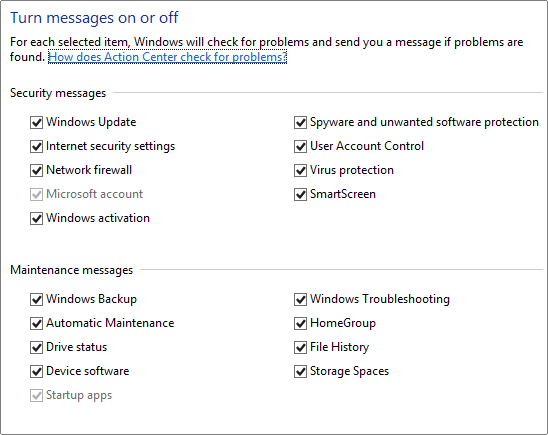This screenshot has width=548, height=435.
Task: Click the grayed Startup apps checkbox
Action: pos(36,396)
